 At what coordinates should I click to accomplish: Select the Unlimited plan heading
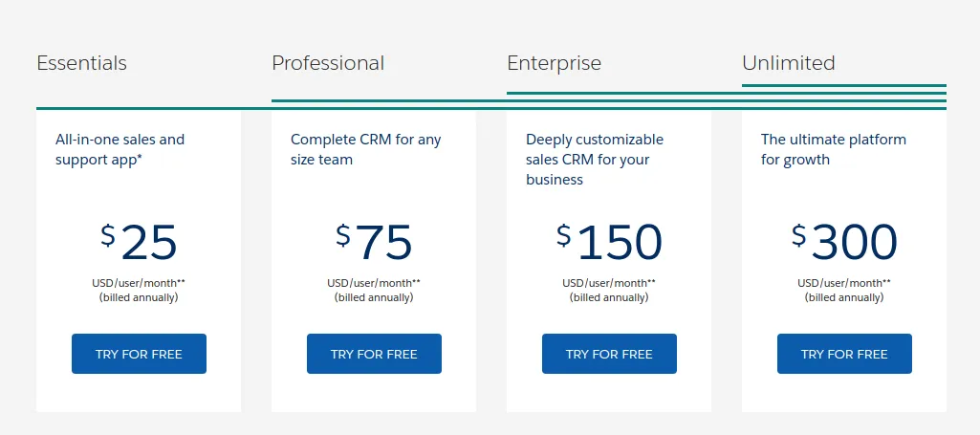point(789,63)
